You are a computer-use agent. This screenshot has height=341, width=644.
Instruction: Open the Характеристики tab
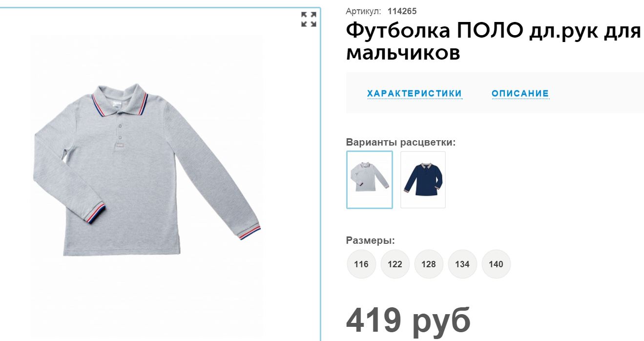click(x=415, y=93)
